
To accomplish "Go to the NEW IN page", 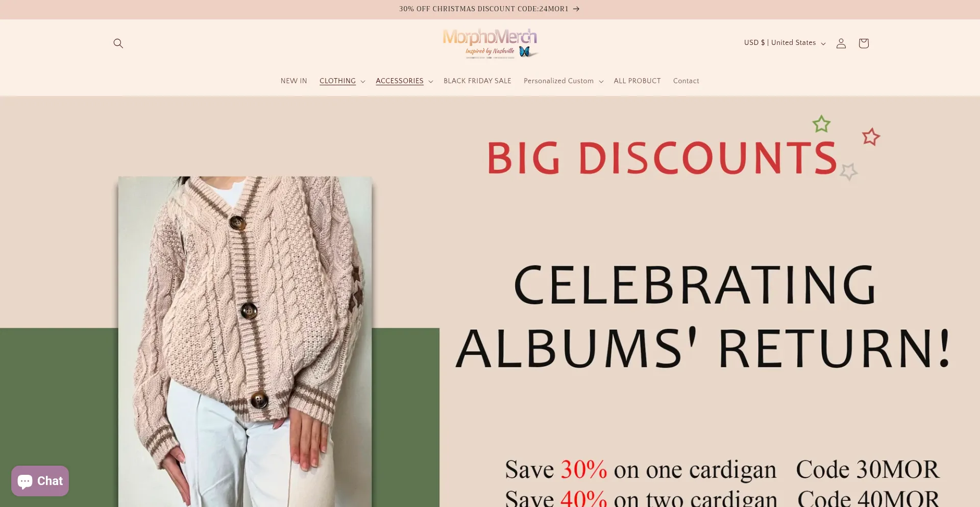I will [294, 81].
